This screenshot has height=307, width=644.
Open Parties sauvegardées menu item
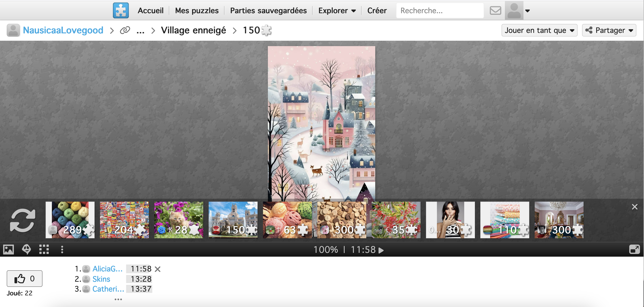[268, 11]
